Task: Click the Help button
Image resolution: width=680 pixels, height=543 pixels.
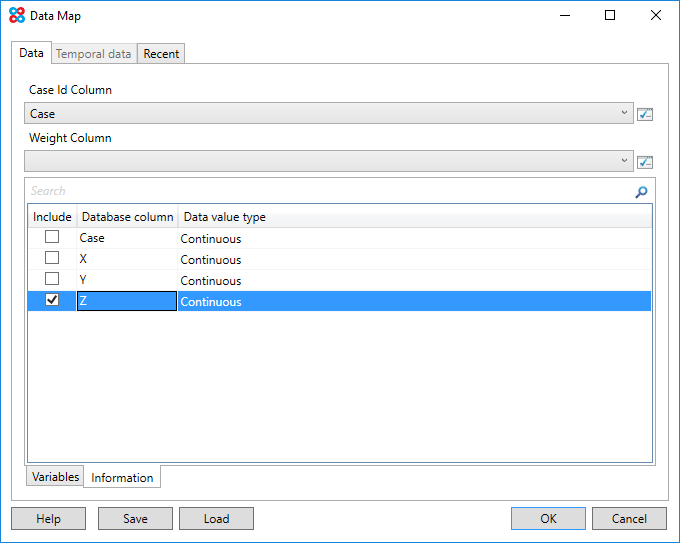Action: pos(49,519)
